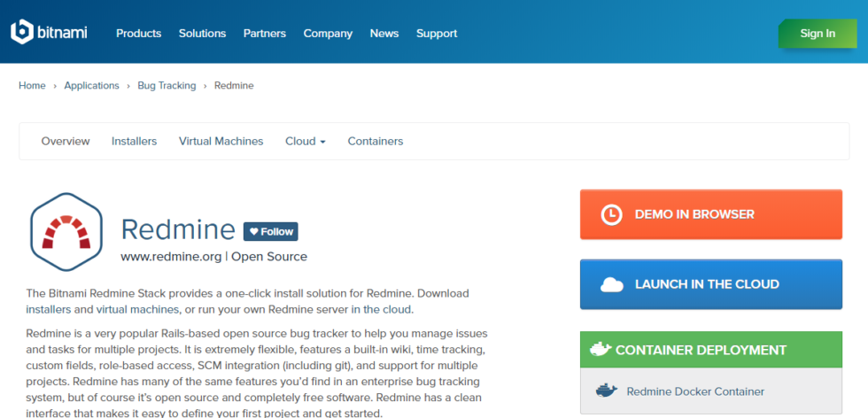Switch to the Virtual Machines tab

click(x=221, y=141)
